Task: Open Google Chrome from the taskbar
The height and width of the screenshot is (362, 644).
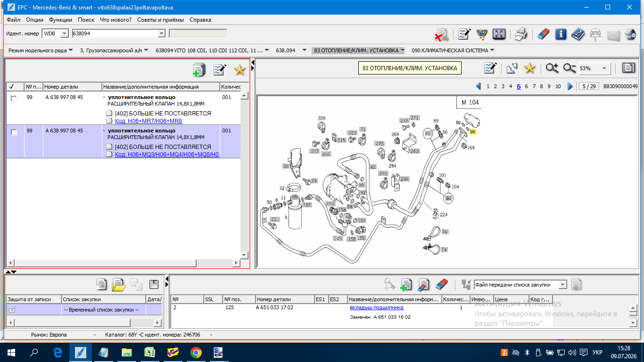Action: 196,353
